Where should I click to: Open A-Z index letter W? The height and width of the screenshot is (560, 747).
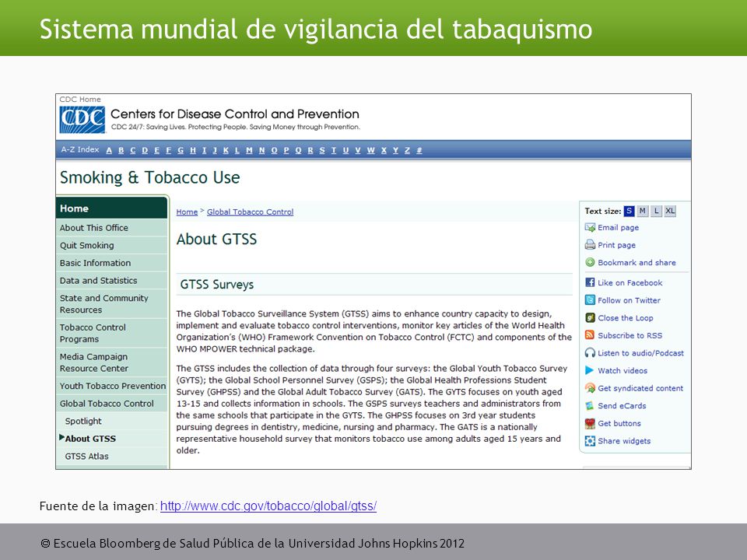(x=370, y=150)
